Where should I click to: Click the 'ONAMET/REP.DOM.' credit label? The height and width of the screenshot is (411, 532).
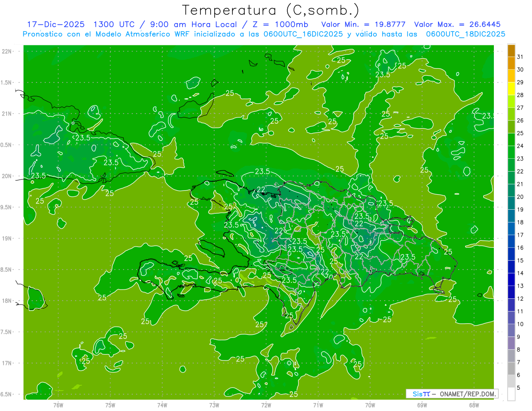pos(468,394)
